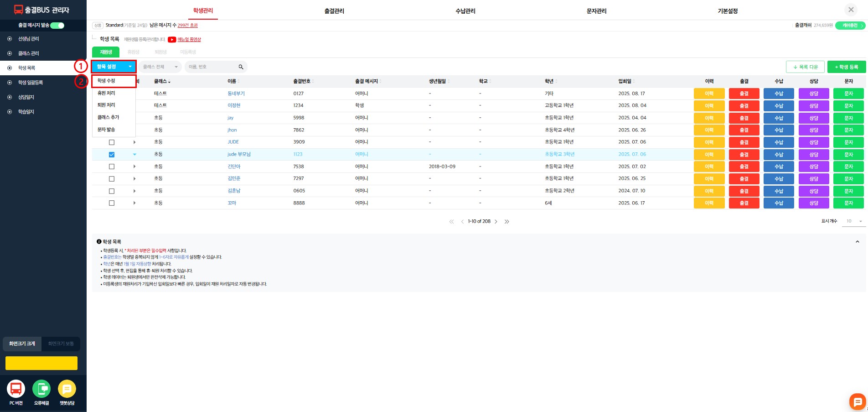Open the orange chat bubble widget
The image size is (868, 412).
[857, 402]
